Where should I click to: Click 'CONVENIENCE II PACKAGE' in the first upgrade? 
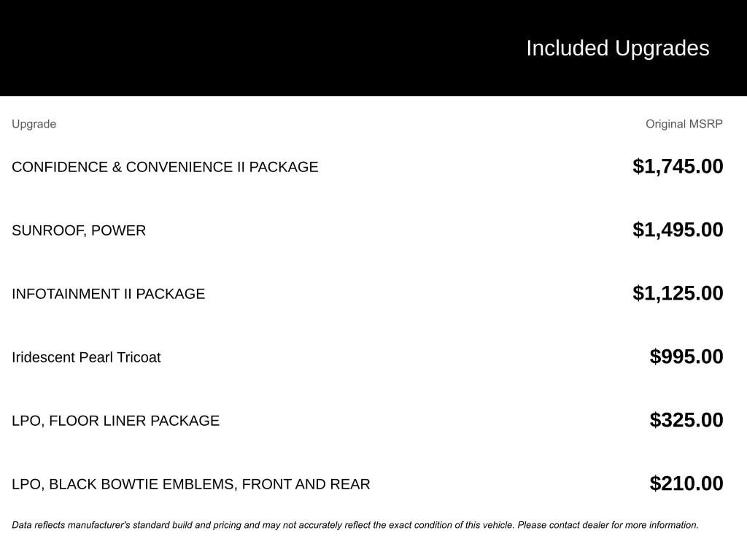coord(222,167)
